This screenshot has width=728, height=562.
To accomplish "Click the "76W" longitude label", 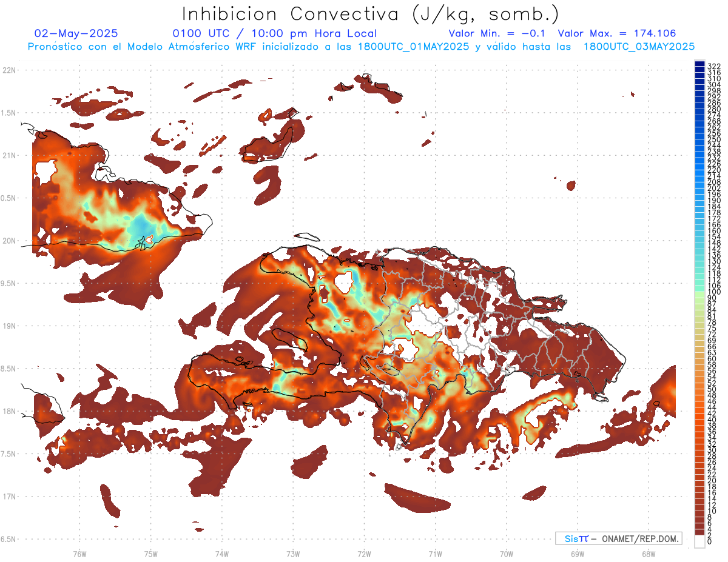I will 79,554.
